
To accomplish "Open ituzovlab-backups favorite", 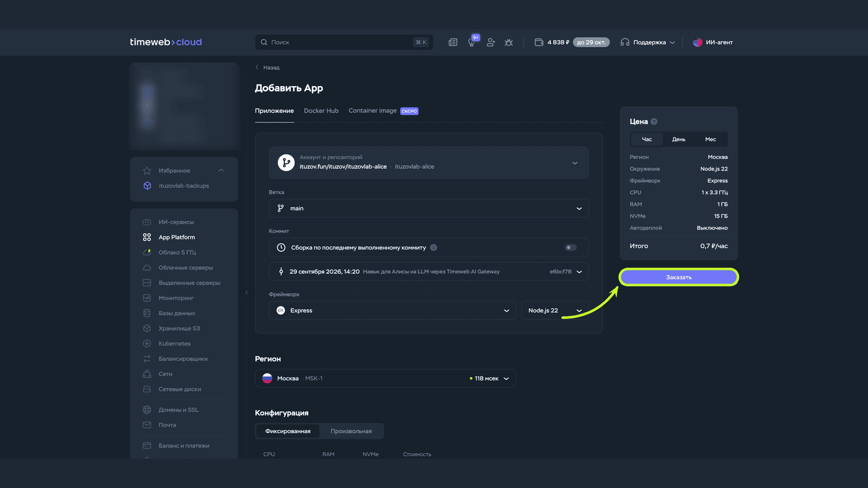I will point(183,186).
